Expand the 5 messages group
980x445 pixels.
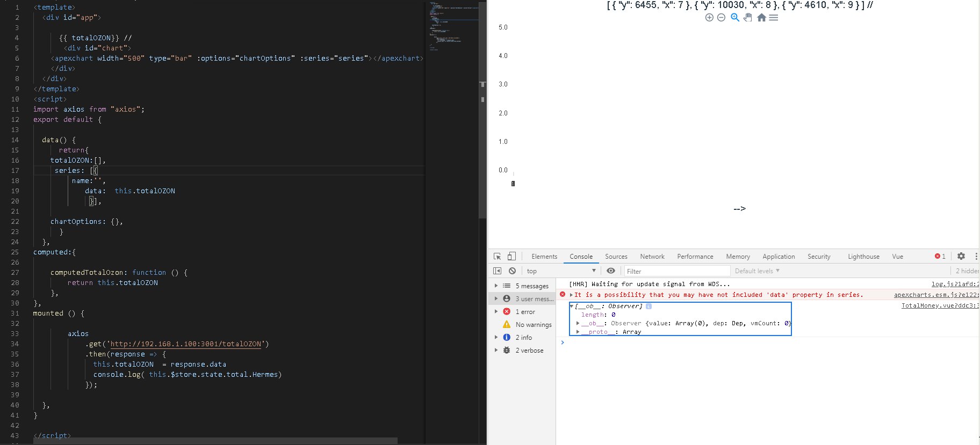tap(496, 286)
